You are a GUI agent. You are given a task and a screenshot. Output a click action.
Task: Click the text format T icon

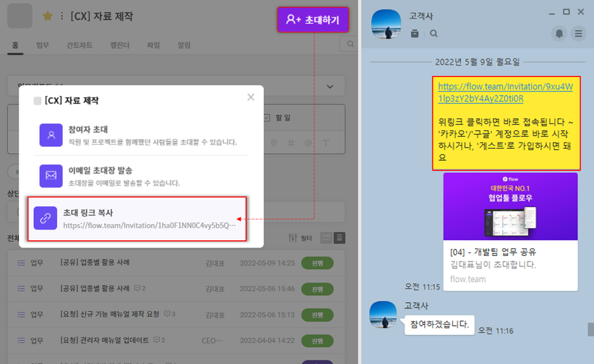pos(326,143)
